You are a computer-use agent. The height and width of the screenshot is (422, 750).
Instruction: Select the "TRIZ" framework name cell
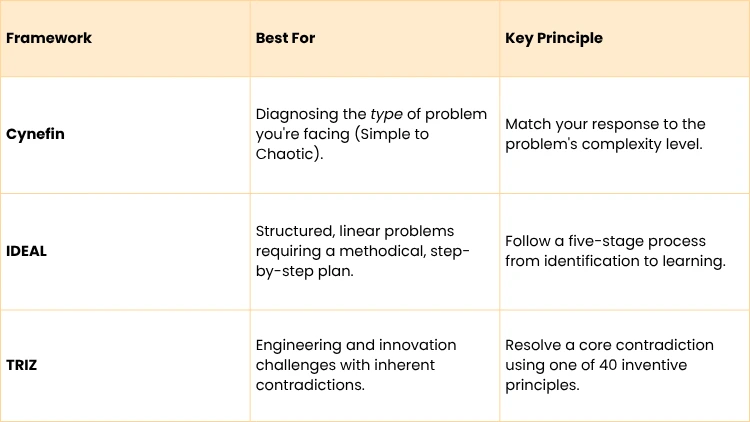coord(22,364)
